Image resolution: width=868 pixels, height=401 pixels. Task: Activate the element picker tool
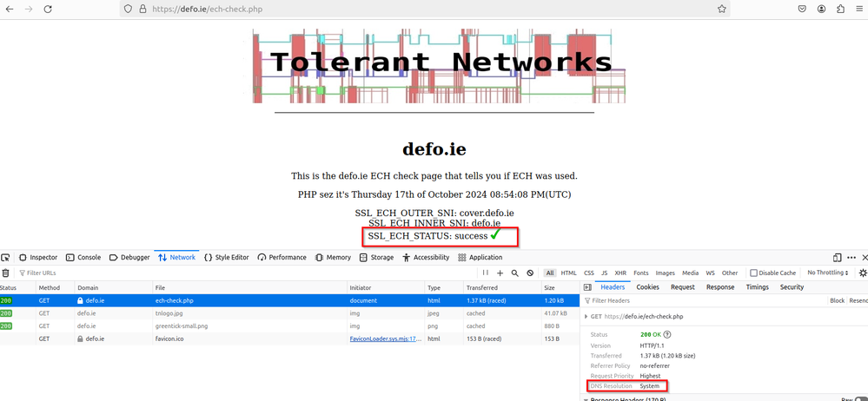click(5, 258)
